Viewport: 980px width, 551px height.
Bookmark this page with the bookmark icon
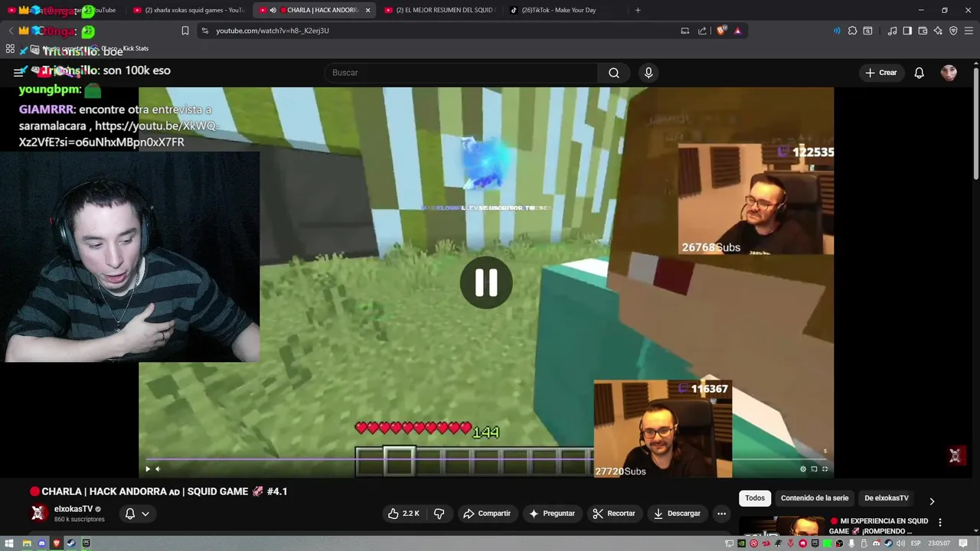(x=185, y=31)
